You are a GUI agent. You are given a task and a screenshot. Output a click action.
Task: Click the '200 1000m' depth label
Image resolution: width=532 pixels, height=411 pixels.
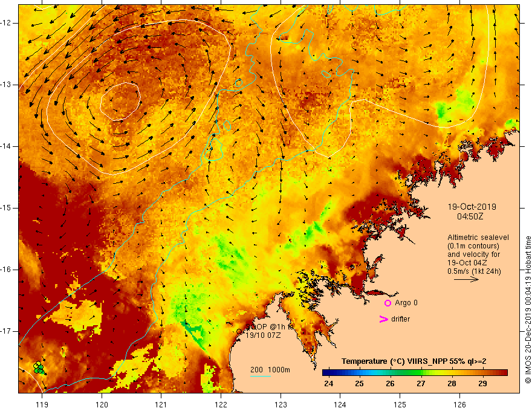click(270, 370)
